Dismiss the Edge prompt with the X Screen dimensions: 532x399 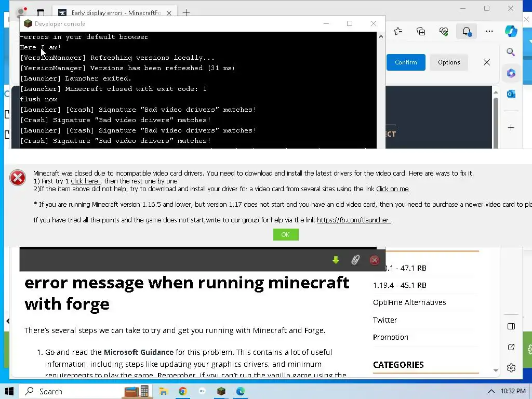pos(486,62)
